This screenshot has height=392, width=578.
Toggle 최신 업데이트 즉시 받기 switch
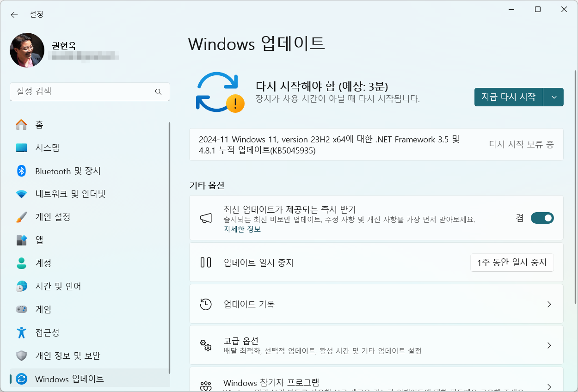(x=542, y=218)
